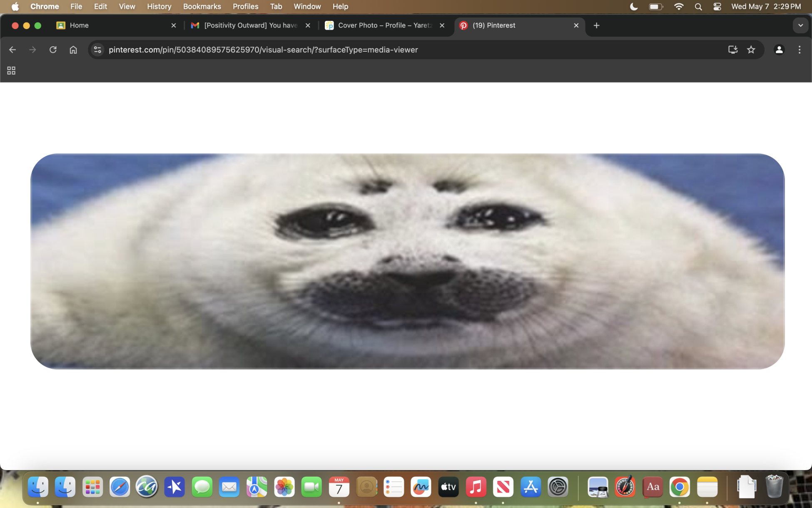
Task: Toggle Do Not Disturb moon icon
Action: (x=634, y=6)
